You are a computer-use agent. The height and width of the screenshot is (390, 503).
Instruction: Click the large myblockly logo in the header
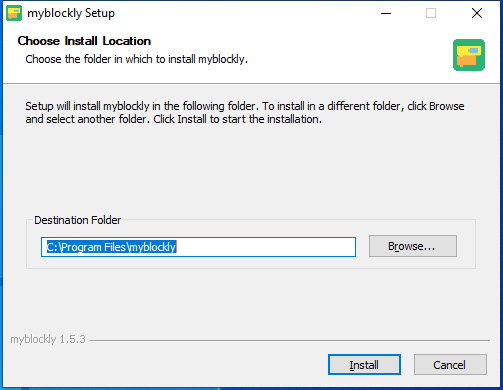coord(469,55)
